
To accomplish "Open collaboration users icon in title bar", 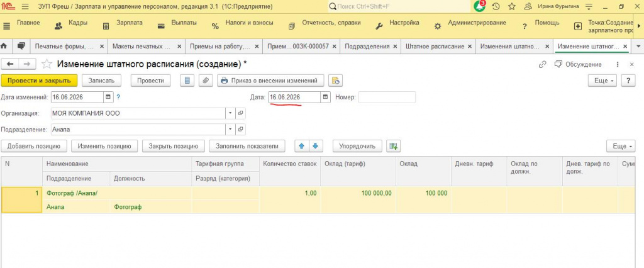I will pyautogui.click(x=528, y=6).
